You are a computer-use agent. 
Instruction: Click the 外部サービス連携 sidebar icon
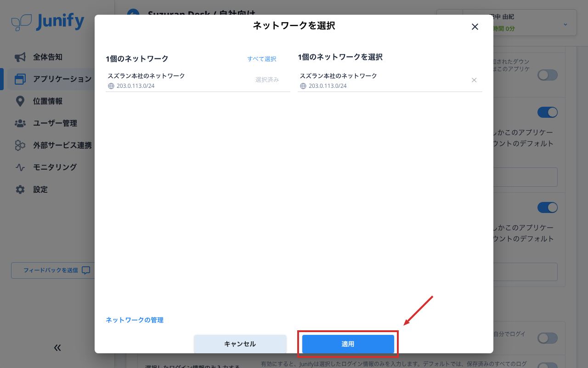(20, 145)
